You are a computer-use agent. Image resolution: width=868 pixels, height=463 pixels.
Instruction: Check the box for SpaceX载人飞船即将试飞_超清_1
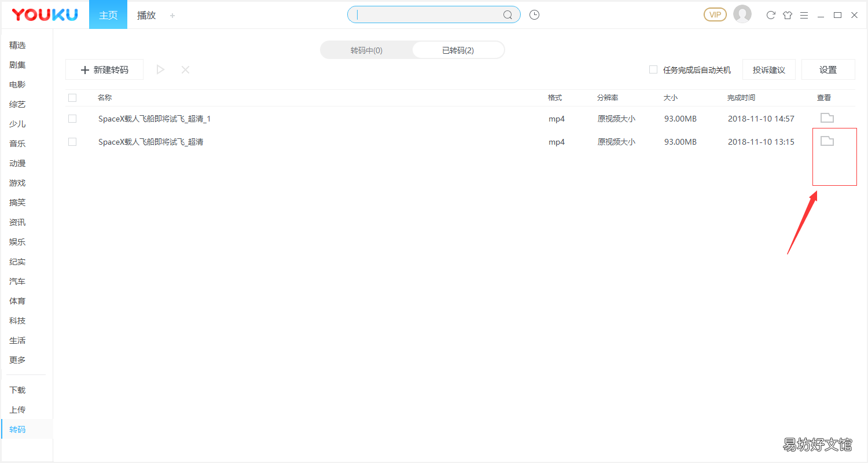72,119
